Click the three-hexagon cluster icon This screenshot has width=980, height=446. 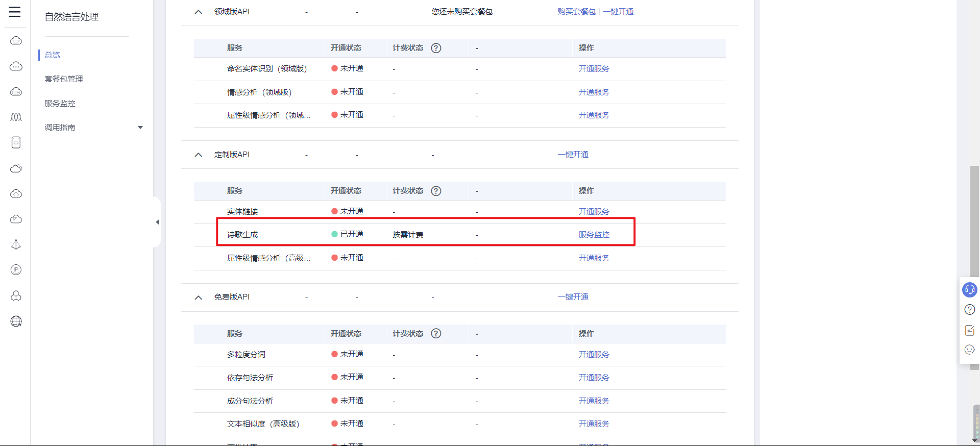click(x=16, y=295)
